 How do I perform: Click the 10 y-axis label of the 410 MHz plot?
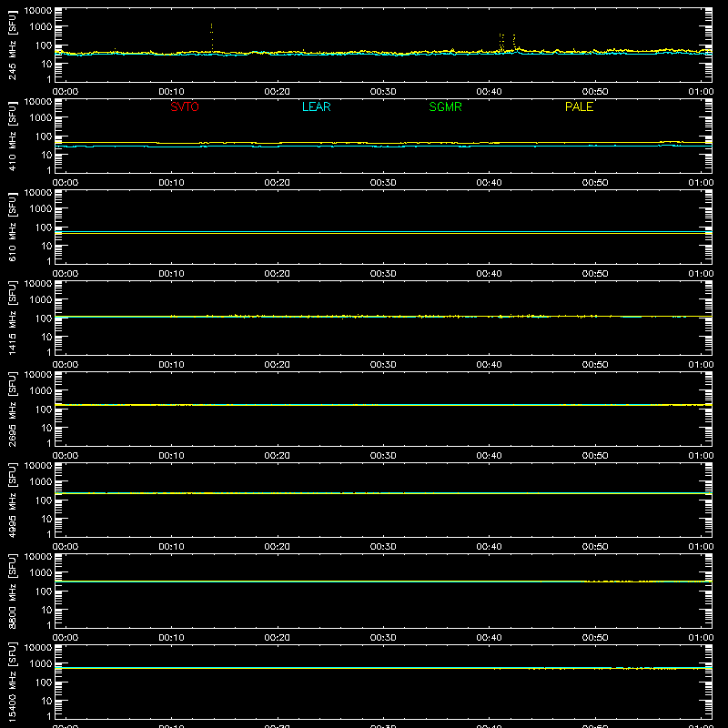tap(46, 155)
